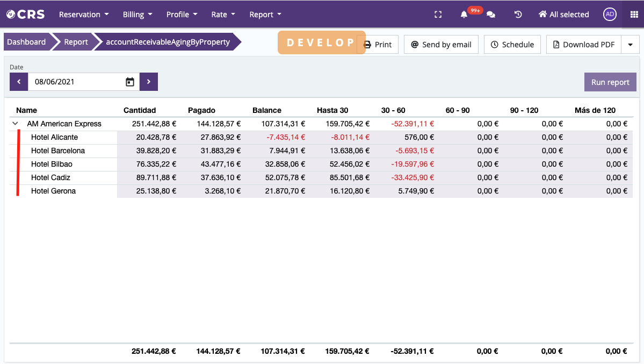Advance to the next date arrow
This screenshot has height=364, width=644.
coord(149,82)
